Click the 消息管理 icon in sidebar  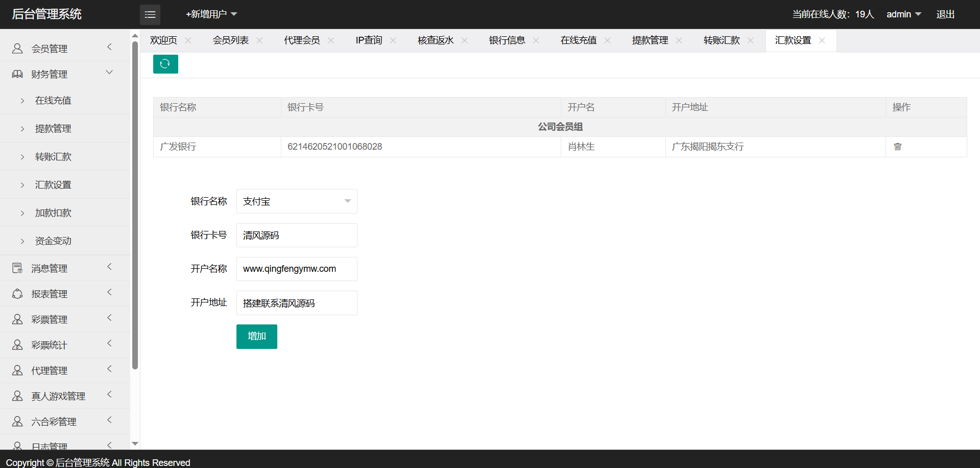[x=17, y=268]
